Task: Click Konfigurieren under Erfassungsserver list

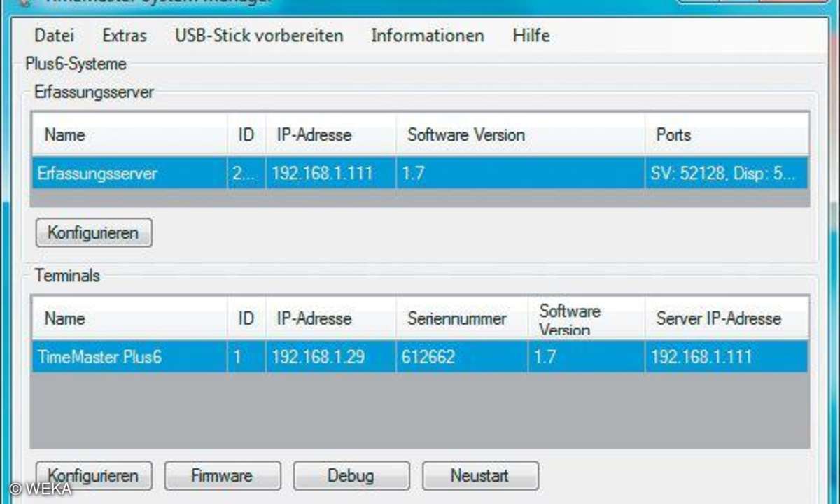Action: click(x=93, y=232)
